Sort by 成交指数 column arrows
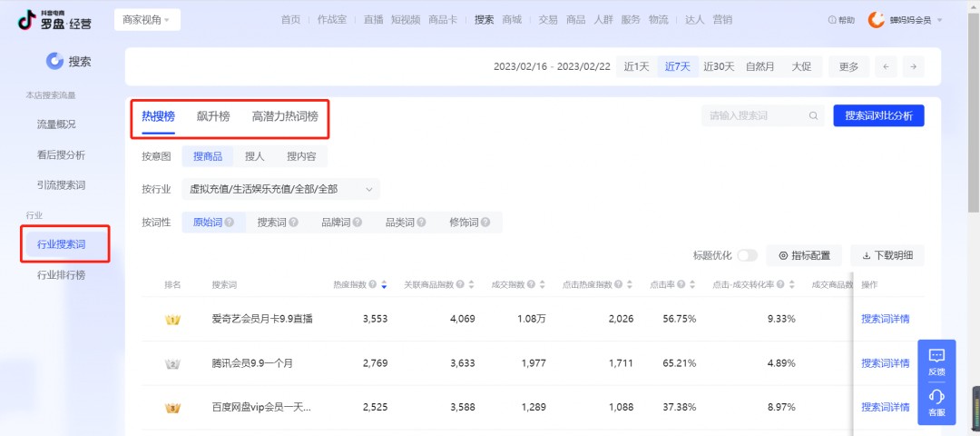This screenshot has width=980, height=436. (x=543, y=284)
